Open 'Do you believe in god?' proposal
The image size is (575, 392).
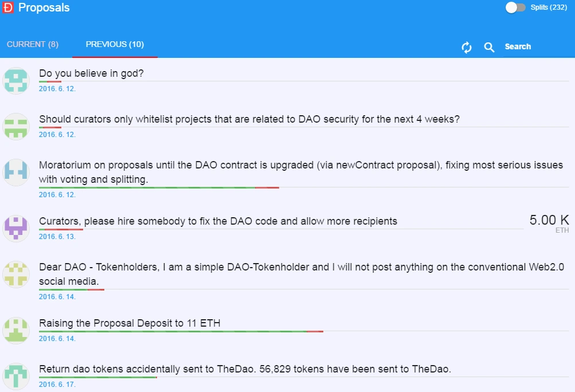tap(91, 73)
